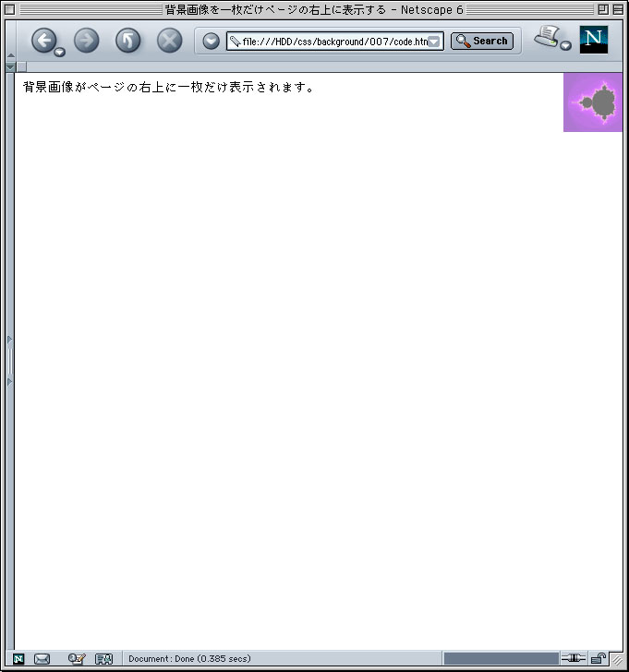Image resolution: width=629 pixels, height=672 pixels.
Task: Open Address Book icon in status bar
Action: [103, 658]
